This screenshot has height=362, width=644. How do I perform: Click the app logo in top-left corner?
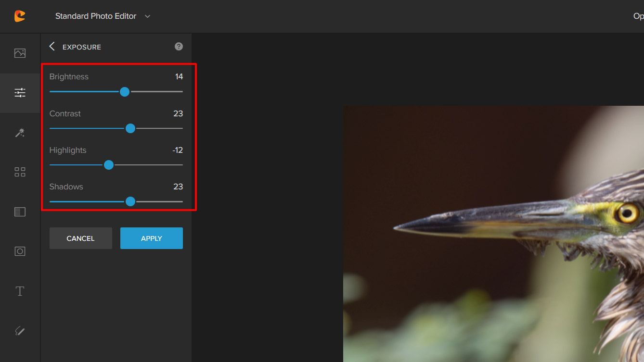point(20,16)
